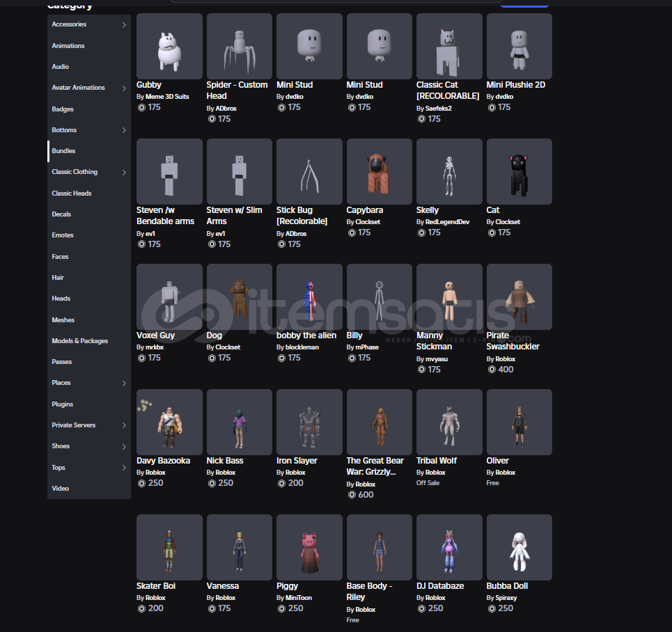Viewport: 672px width, 632px height.
Task: Open the Tribal Wolf thumbnail
Action: [449, 422]
